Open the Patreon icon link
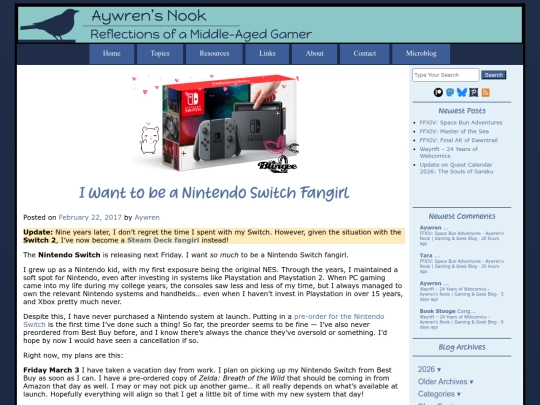The width and height of the screenshot is (540, 405). 438,92
